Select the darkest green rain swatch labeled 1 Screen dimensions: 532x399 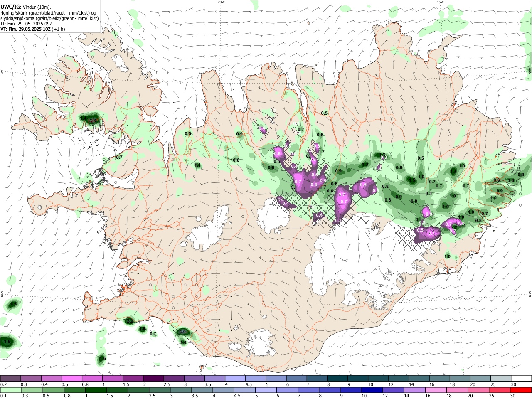(96, 390)
